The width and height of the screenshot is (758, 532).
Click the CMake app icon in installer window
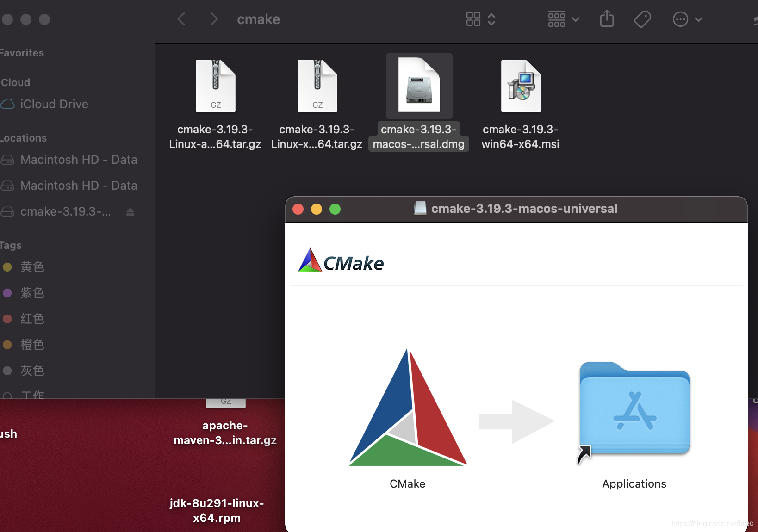coord(408,407)
